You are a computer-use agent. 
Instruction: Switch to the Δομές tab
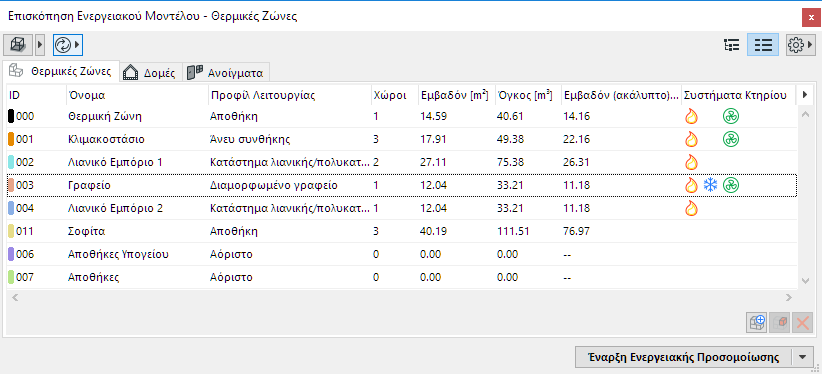point(151,72)
